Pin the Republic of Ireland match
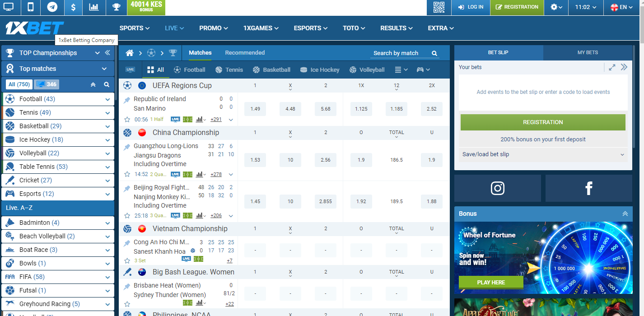 (127, 100)
